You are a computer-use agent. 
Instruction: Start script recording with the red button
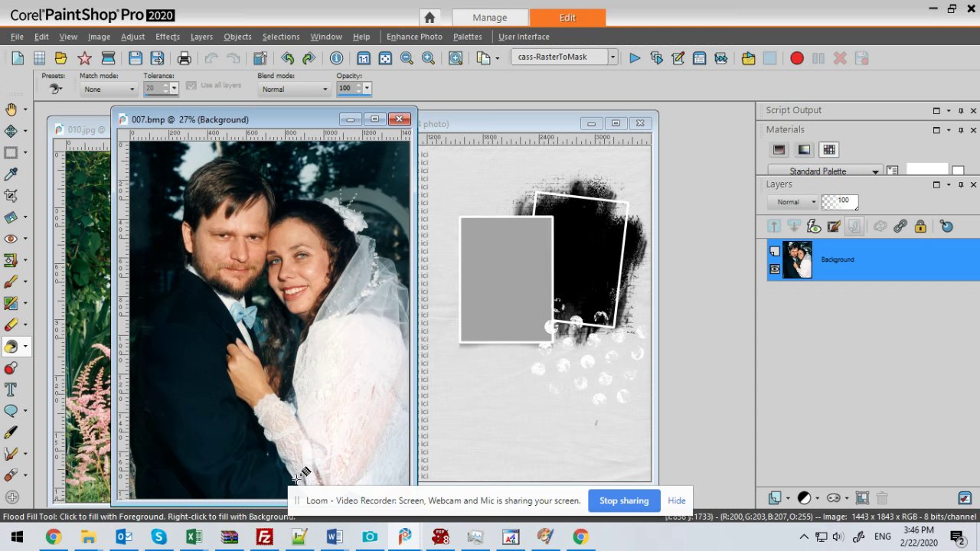[796, 58]
